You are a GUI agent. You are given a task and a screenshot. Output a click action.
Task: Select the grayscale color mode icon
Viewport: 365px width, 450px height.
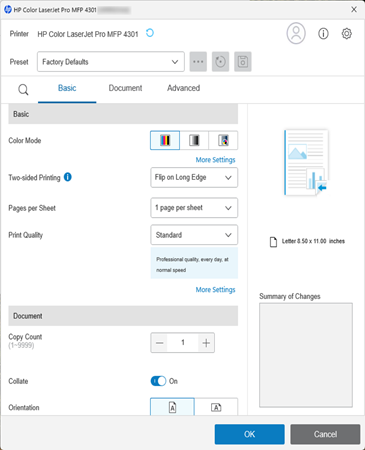[194, 140]
